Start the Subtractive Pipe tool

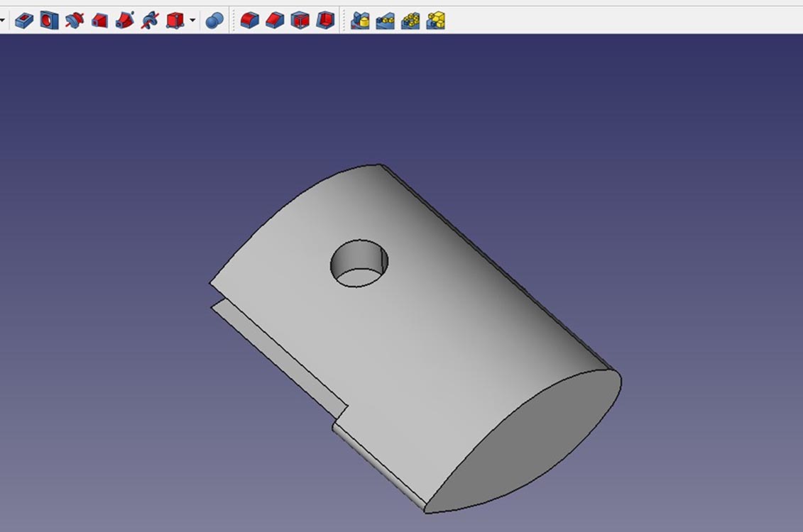(x=125, y=21)
